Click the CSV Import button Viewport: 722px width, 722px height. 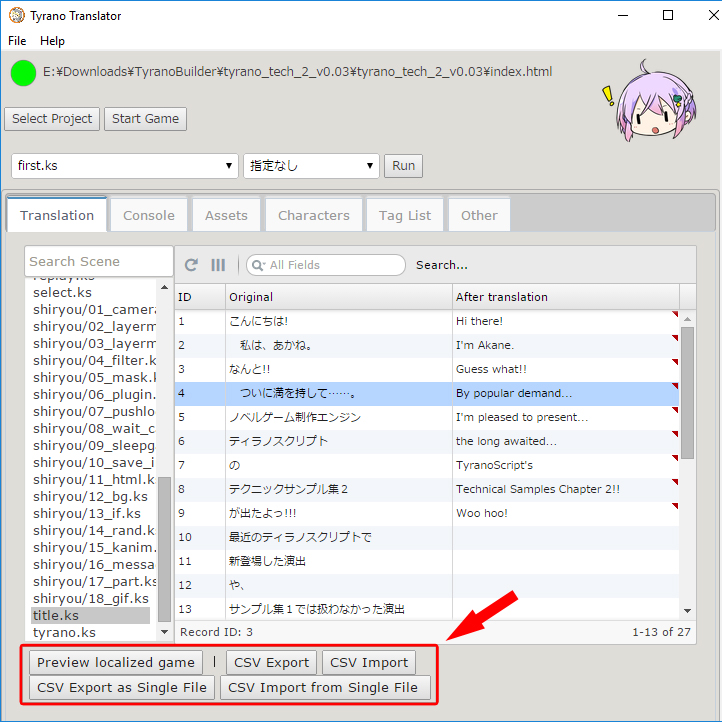point(369,662)
